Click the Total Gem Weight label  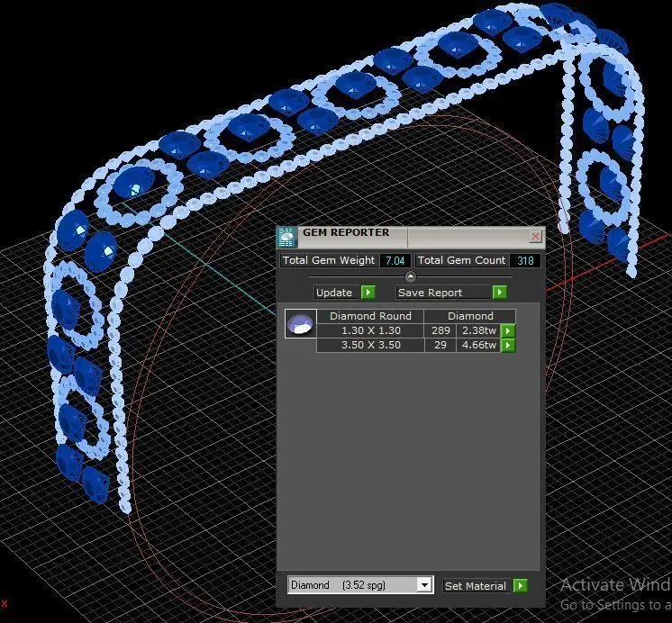(329, 260)
